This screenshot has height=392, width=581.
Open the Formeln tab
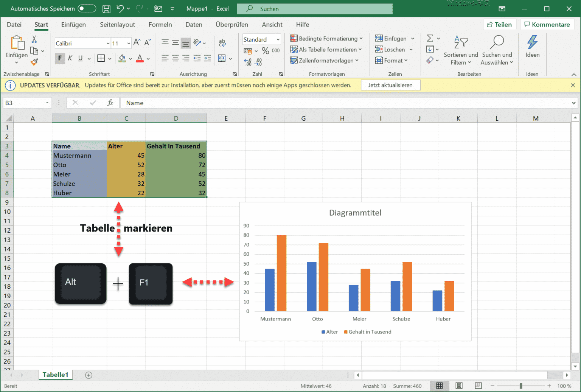(160, 25)
